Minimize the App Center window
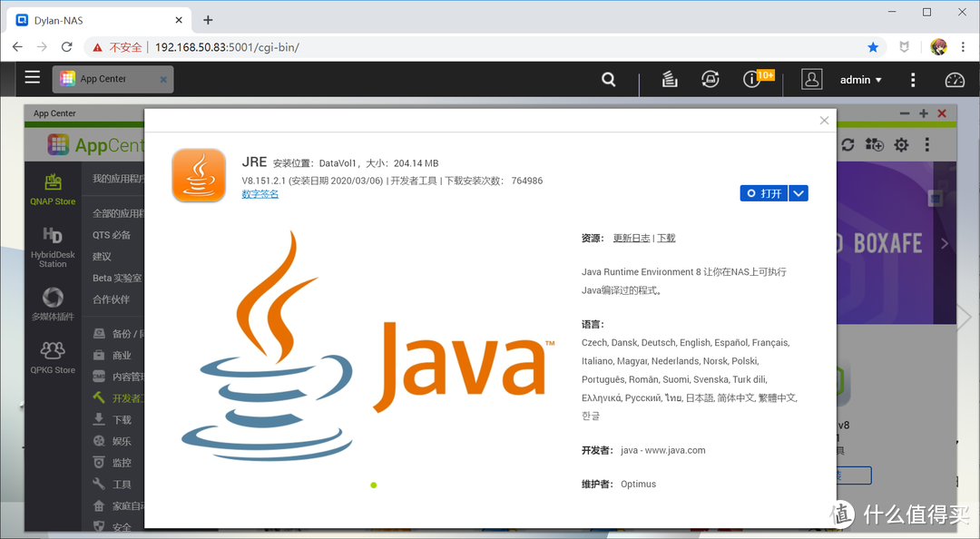This screenshot has height=539, width=980. pyautogui.click(x=905, y=113)
